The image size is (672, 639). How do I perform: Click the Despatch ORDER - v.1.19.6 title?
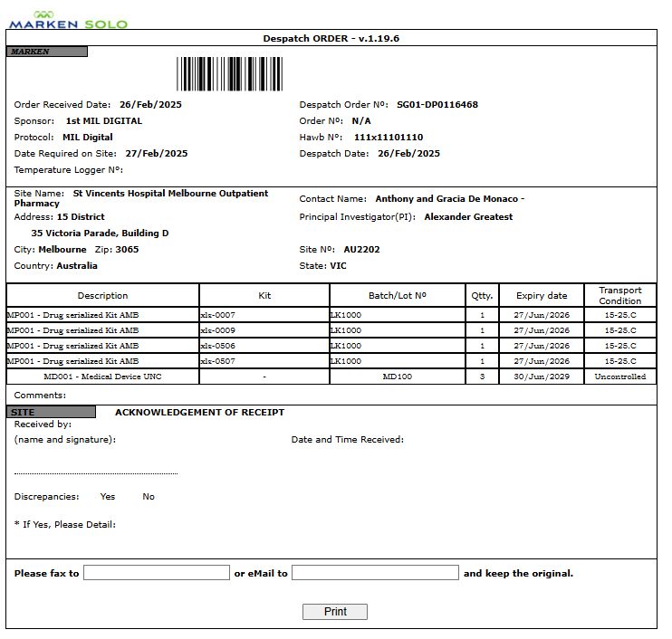coord(331,39)
